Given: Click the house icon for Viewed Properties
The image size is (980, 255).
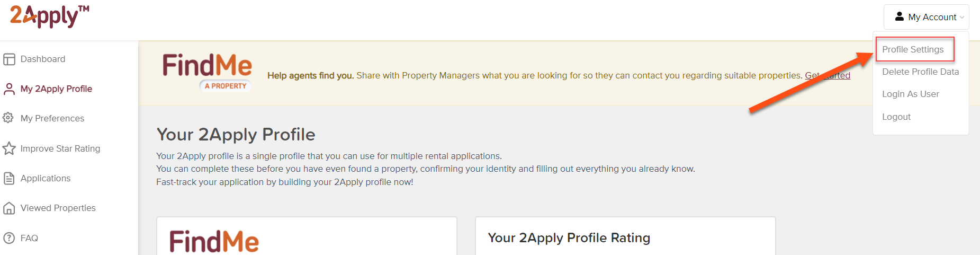Looking at the screenshot, I should pyautogui.click(x=9, y=208).
